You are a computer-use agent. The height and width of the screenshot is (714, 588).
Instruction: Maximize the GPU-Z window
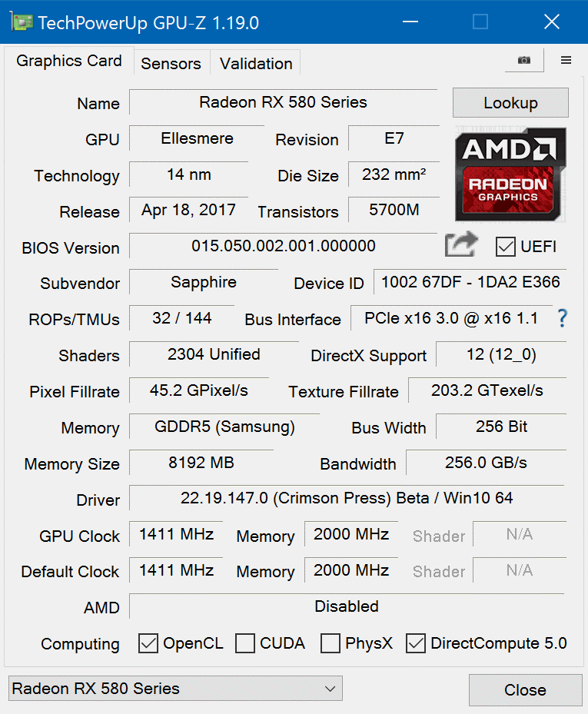click(480, 22)
